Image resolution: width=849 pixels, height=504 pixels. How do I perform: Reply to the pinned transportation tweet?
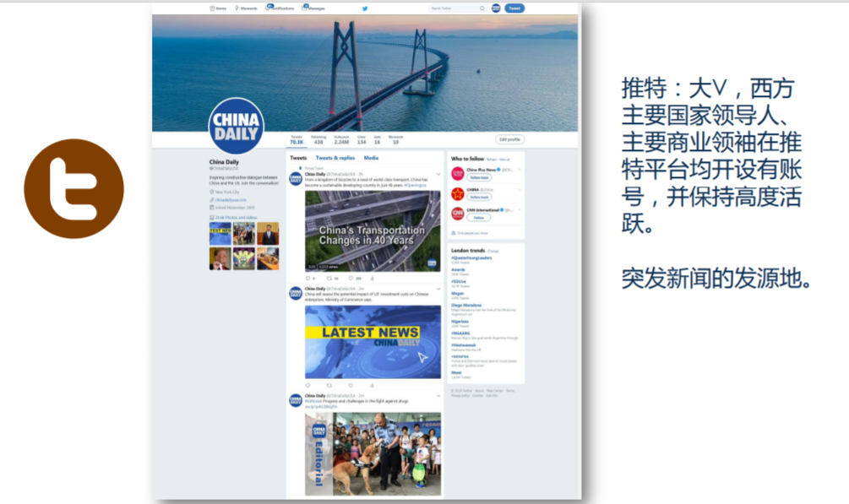pyautogui.click(x=308, y=279)
